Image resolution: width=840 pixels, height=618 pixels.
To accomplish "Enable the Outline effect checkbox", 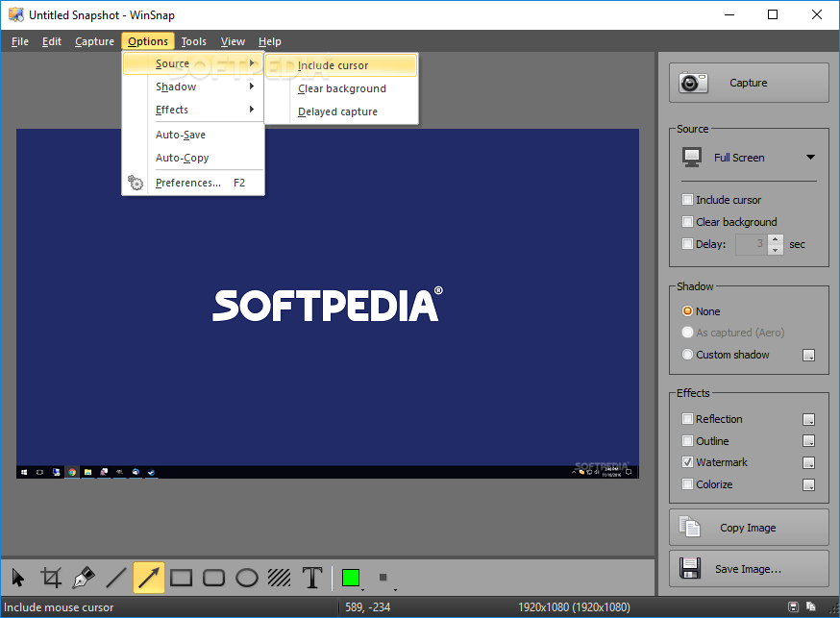I will [x=687, y=441].
